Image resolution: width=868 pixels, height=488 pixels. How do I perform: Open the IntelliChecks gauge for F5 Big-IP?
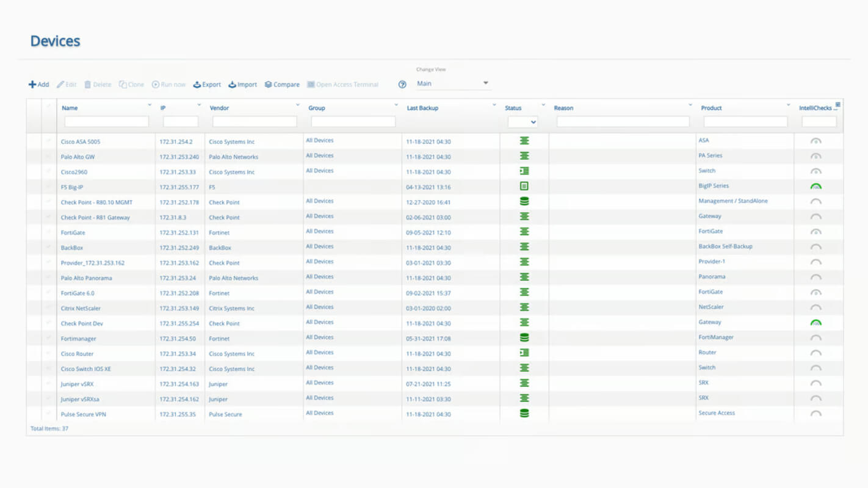pyautogui.click(x=816, y=187)
